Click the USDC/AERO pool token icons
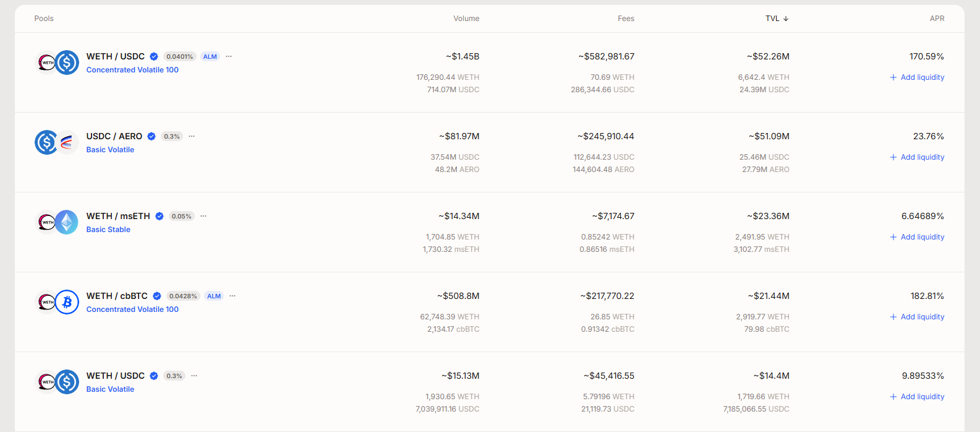This screenshot has width=980, height=432. click(x=57, y=142)
